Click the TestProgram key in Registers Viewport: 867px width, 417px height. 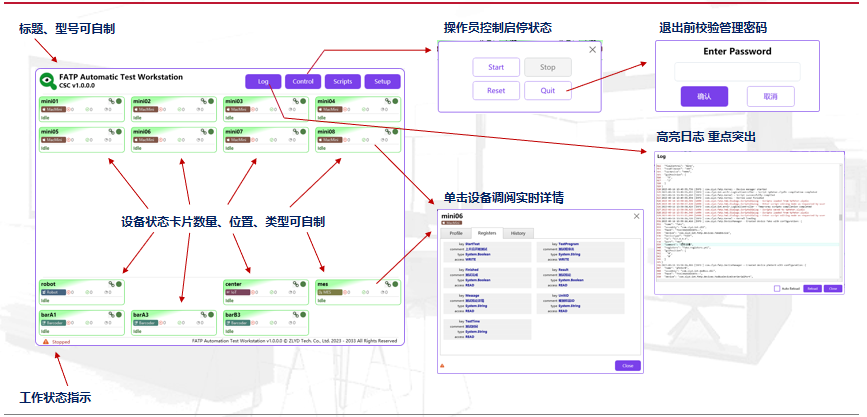click(x=567, y=244)
